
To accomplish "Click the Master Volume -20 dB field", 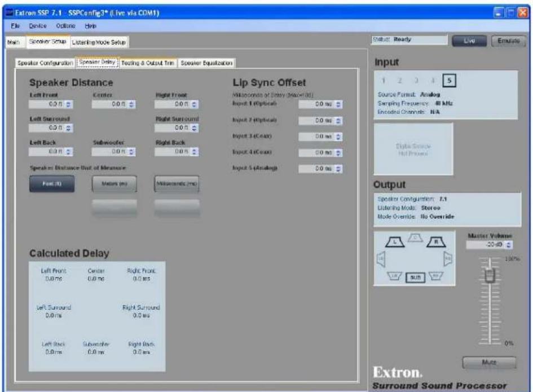I will 490,245.
